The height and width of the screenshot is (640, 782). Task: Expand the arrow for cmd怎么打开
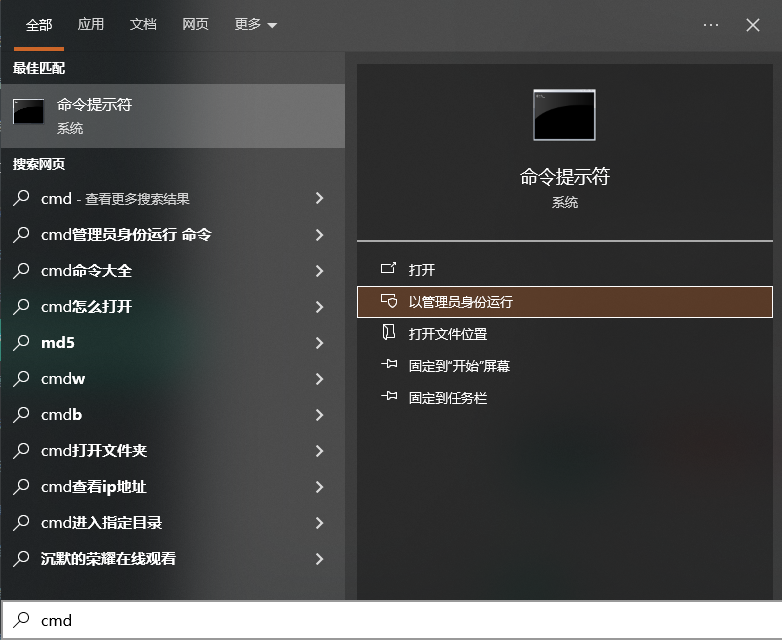click(320, 306)
